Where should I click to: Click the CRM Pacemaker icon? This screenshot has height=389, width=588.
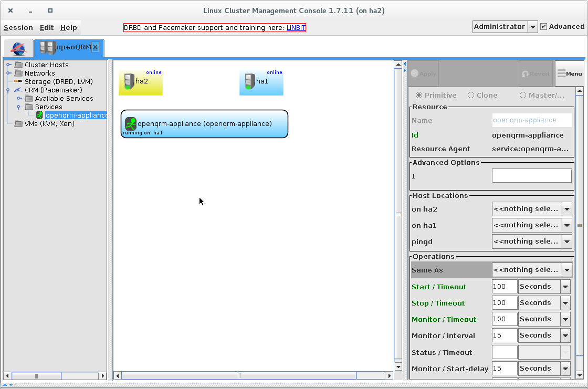18,90
